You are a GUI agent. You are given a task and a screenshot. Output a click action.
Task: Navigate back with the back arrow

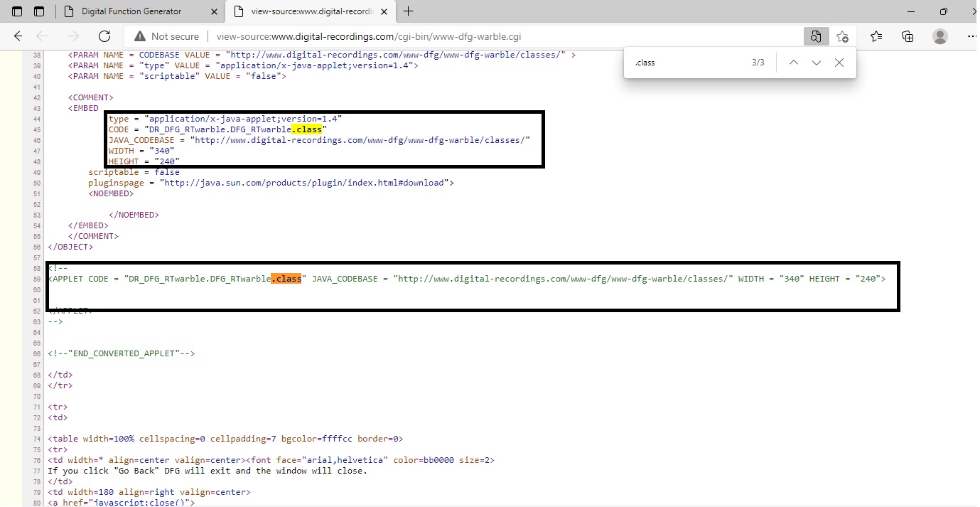pyautogui.click(x=18, y=36)
